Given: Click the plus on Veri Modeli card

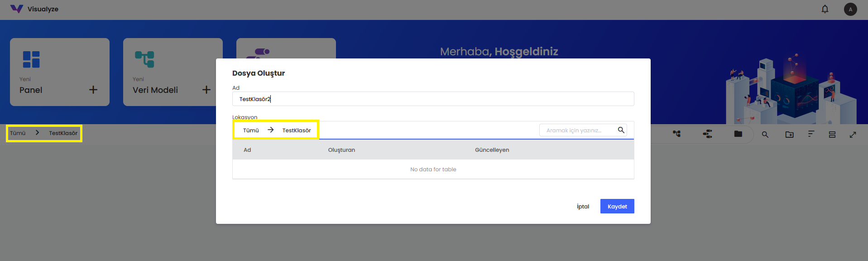Looking at the screenshot, I should click(206, 90).
